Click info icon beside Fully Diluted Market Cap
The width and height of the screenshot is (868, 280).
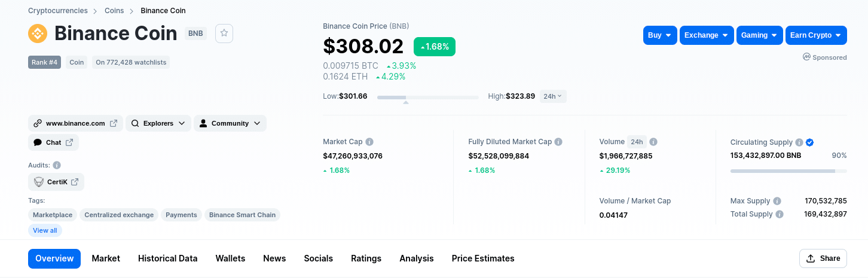[x=558, y=142]
